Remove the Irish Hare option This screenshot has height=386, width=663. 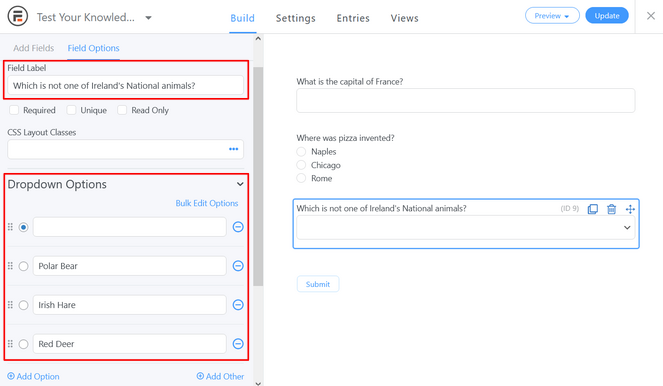pyautogui.click(x=238, y=305)
